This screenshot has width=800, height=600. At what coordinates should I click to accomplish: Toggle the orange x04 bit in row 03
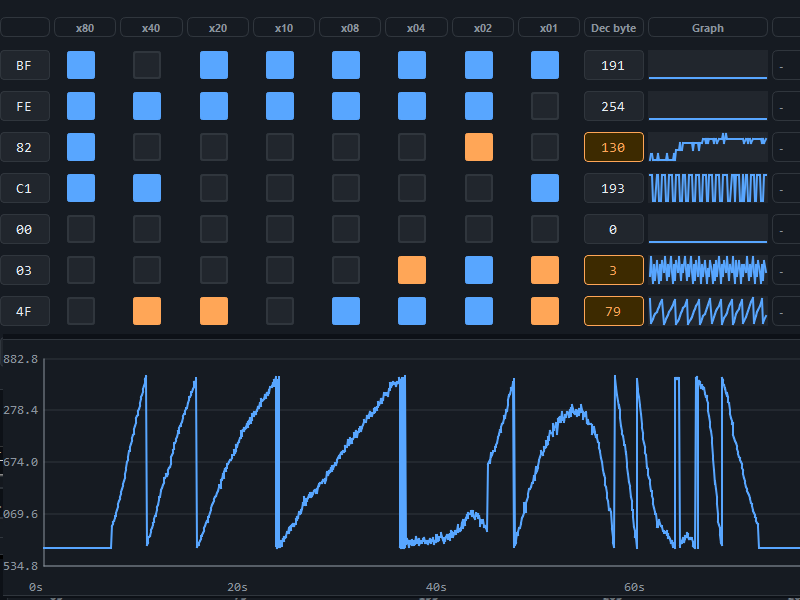click(412, 270)
